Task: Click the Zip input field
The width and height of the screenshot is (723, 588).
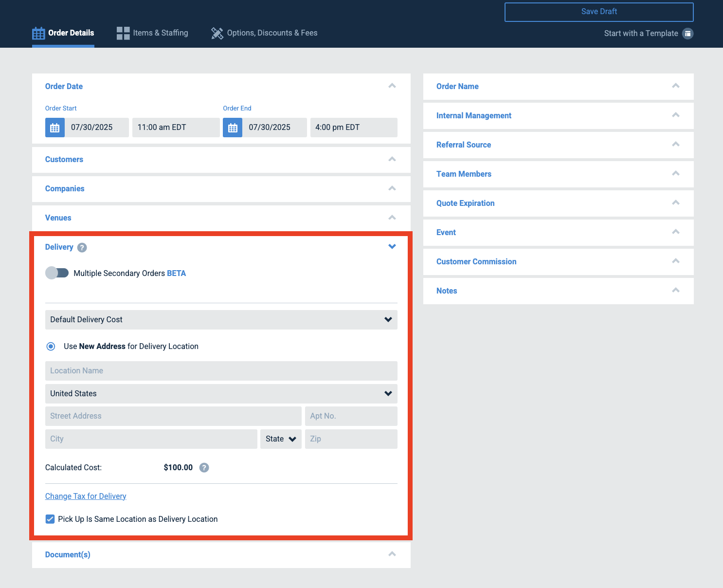Action: pyautogui.click(x=351, y=439)
